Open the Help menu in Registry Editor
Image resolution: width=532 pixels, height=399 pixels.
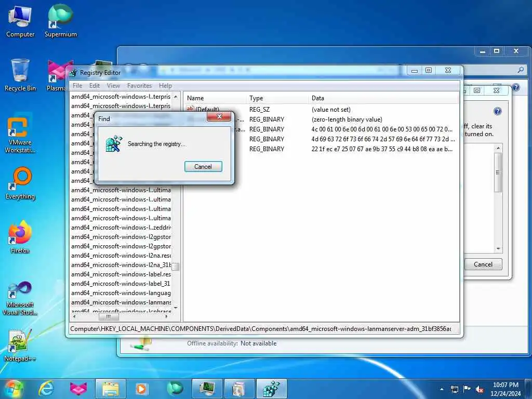pyautogui.click(x=165, y=86)
